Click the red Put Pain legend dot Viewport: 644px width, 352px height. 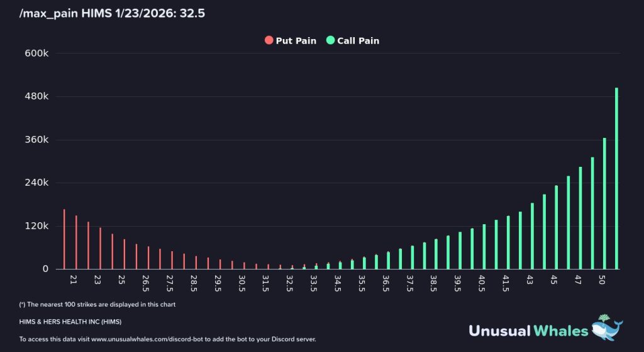(x=269, y=40)
